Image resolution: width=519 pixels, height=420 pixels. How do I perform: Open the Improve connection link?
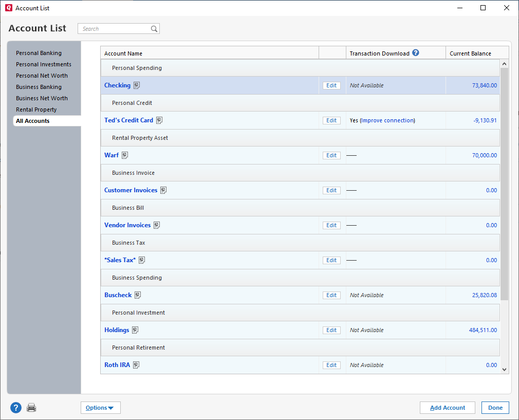tap(389, 120)
